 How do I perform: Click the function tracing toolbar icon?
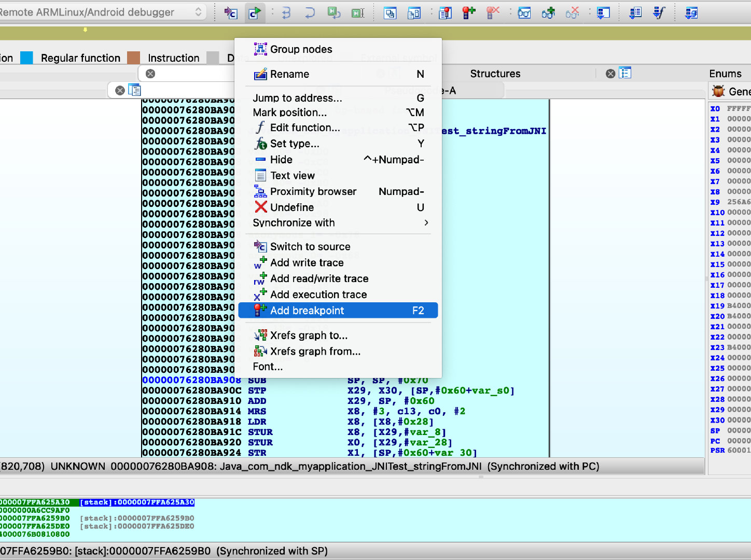click(x=659, y=12)
